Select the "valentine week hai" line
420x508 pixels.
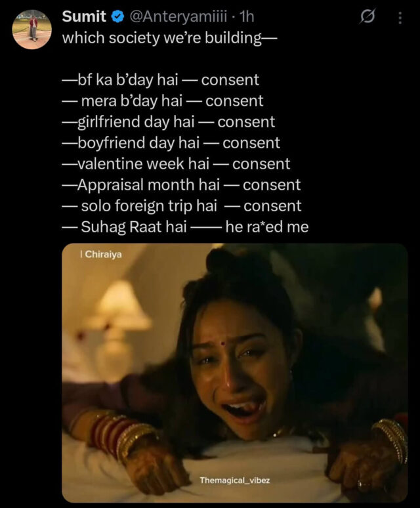(x=176, y=164)
